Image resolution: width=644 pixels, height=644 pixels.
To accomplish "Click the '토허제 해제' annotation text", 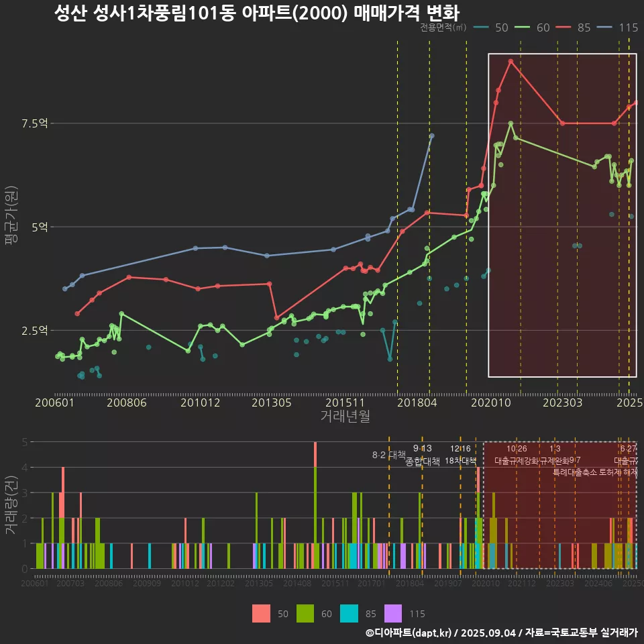I will click(618, 472).
